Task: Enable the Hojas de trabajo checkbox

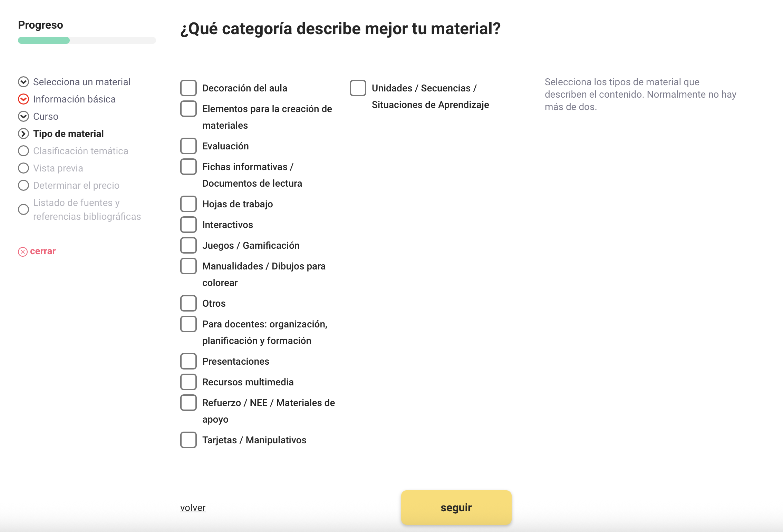Action: 188,204
